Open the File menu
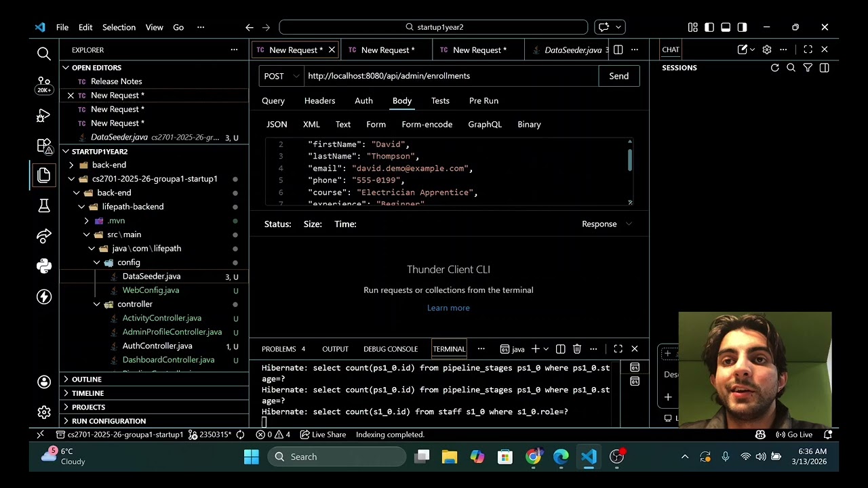The image size is (868, 488). pos(62,27)
